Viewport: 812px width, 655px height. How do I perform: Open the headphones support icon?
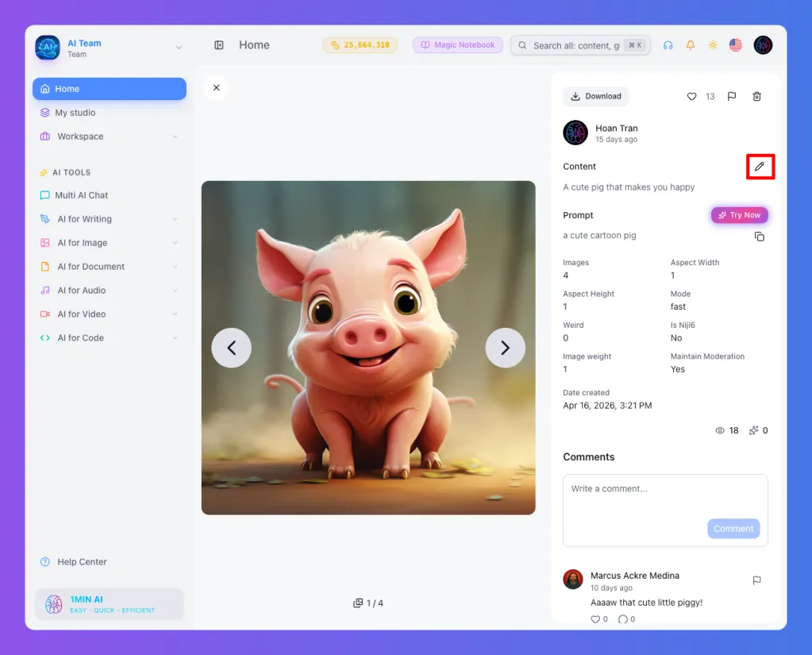coord(668,45)
